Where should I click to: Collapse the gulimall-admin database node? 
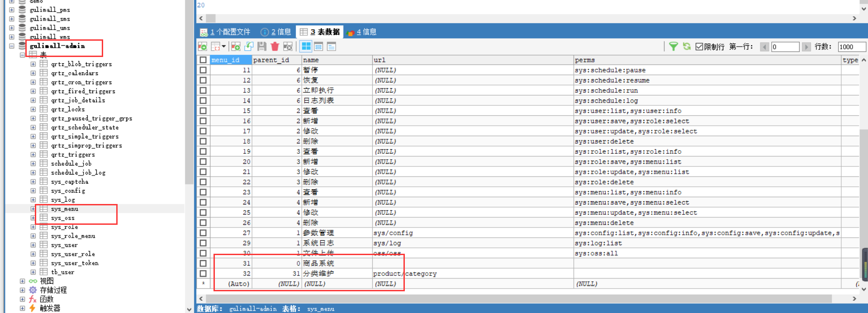click(12, 46)
